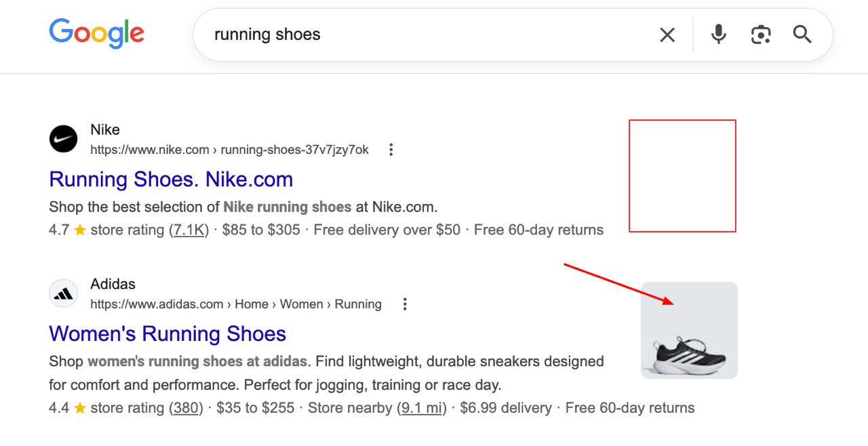Clear the search box with the X icon

[667, 35]
